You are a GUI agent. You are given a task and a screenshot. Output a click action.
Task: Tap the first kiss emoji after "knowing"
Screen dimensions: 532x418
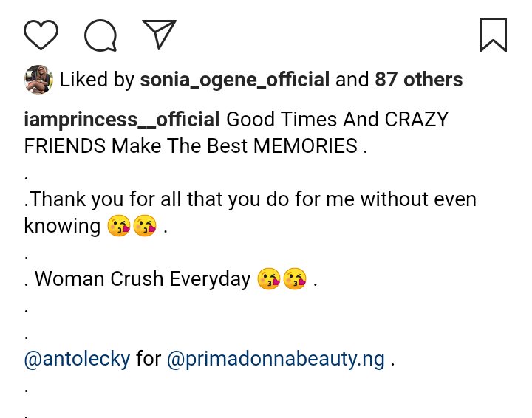click(118, 227)
